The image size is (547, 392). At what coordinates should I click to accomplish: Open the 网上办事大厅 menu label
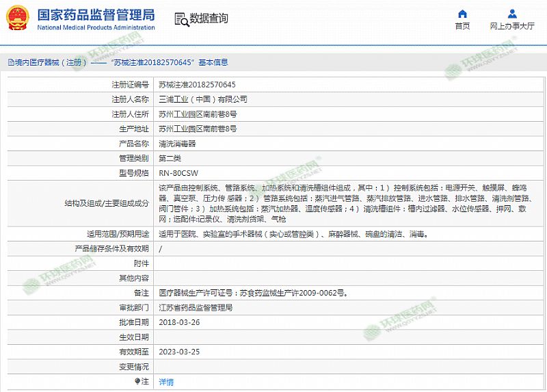(x=512, y=26)
